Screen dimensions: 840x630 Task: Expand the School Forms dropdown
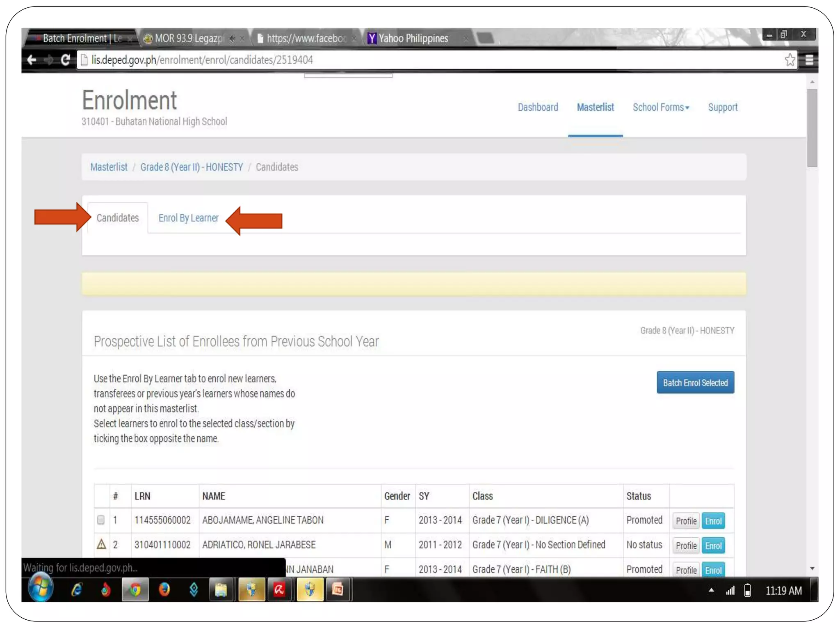click(x=661, y=107)
